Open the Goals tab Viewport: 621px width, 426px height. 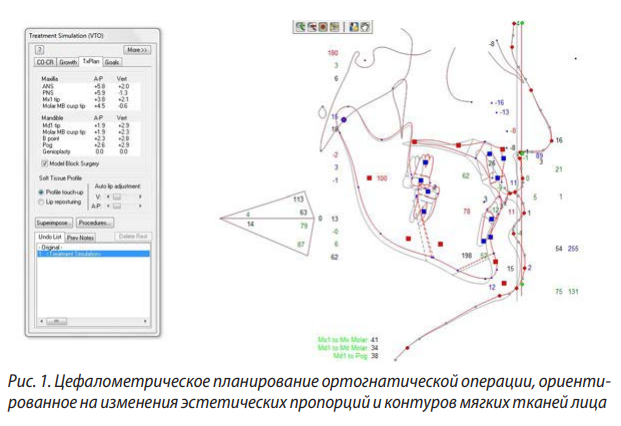point(112,62)
